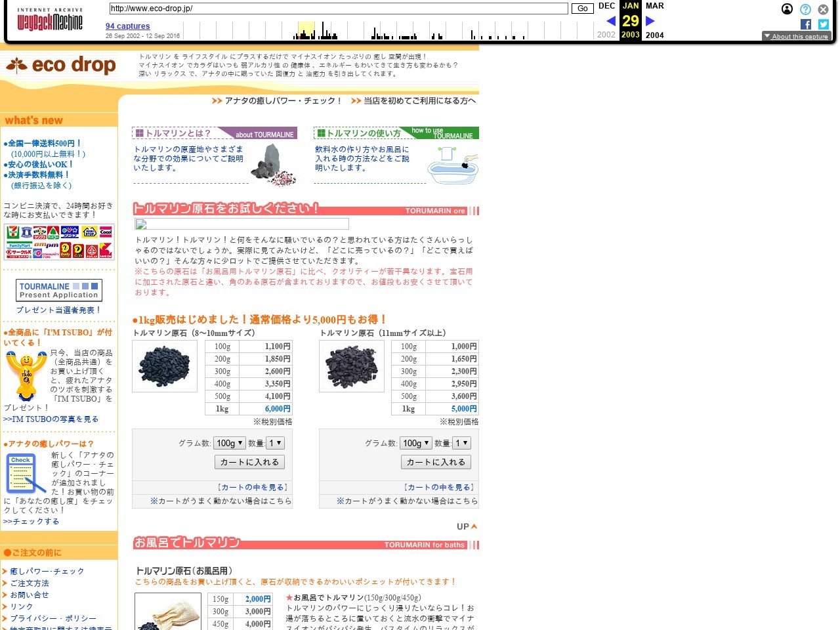Screen dimensions: 840x630
Task: Open quantity dropdown for 8–10mm tourmaline
Action: coord(275,443)
